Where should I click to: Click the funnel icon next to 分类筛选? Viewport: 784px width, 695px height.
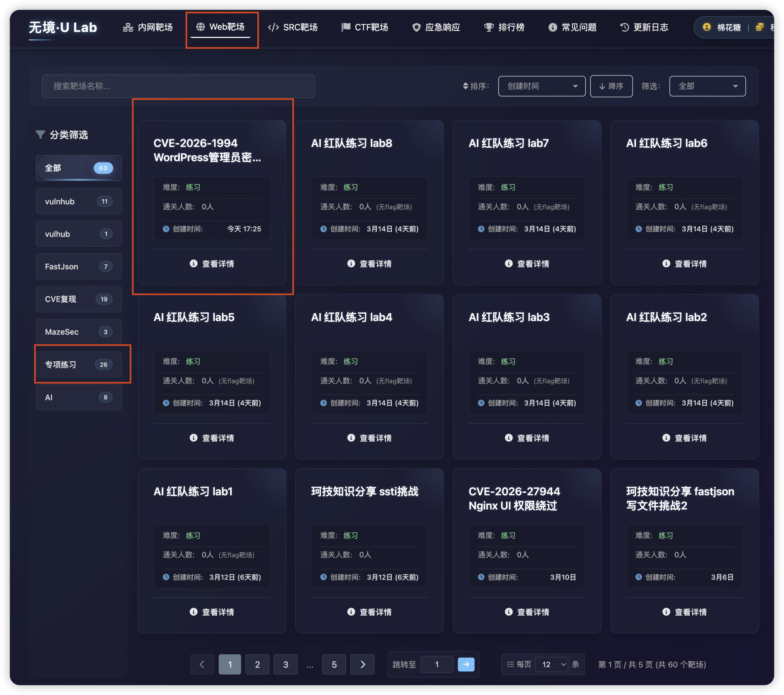pyautogui.click(x=41, y=135)
